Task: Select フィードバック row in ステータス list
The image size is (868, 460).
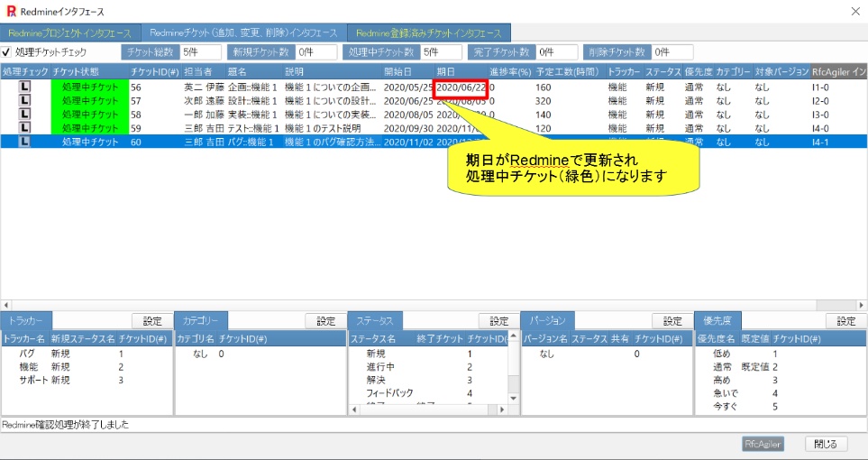Action: pyautogui.click(x=428, y=393)
